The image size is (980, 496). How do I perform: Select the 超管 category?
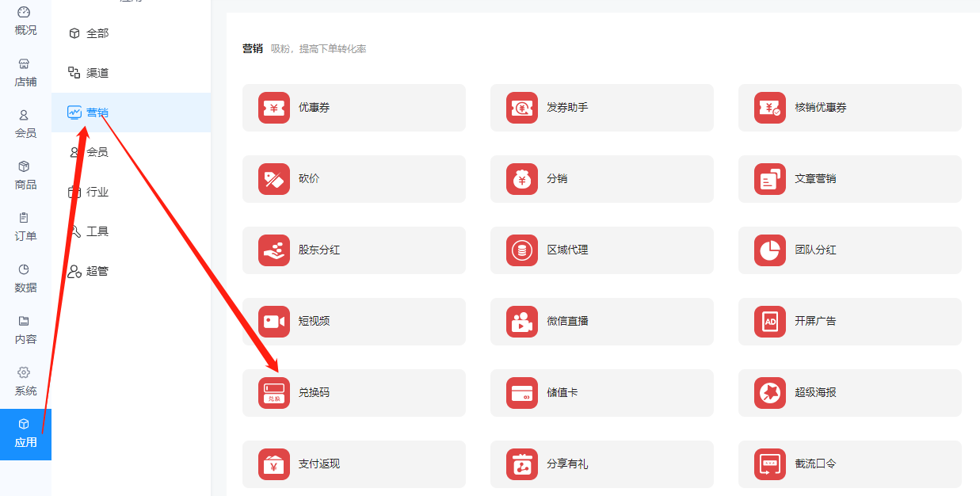132,271
